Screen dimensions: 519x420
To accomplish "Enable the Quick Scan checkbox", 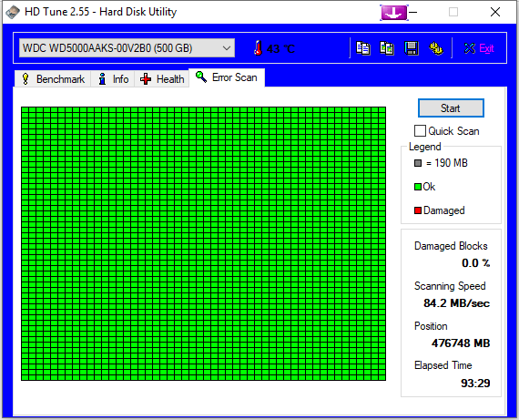I will (420, 131).
